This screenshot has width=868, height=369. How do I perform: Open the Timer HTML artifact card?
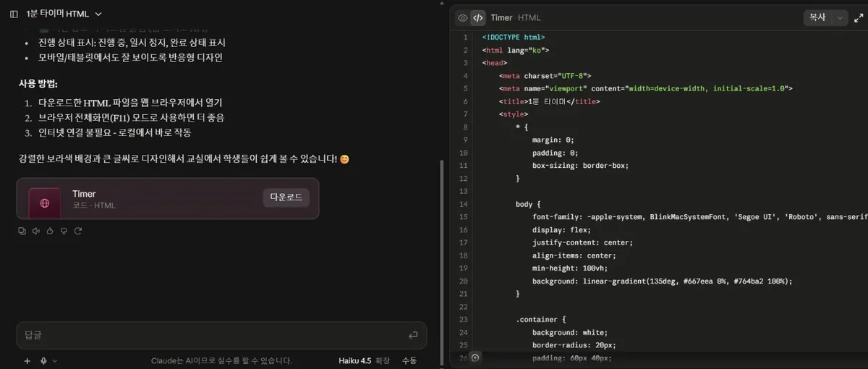coord(168,198)
